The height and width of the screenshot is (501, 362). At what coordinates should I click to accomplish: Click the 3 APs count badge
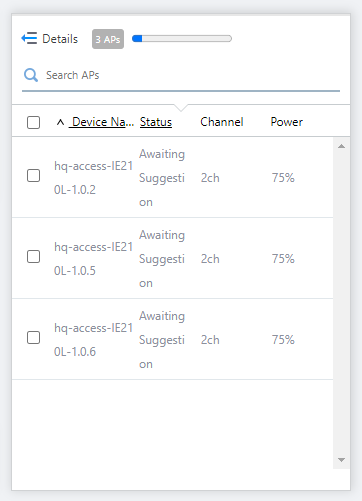coord(108,39)
